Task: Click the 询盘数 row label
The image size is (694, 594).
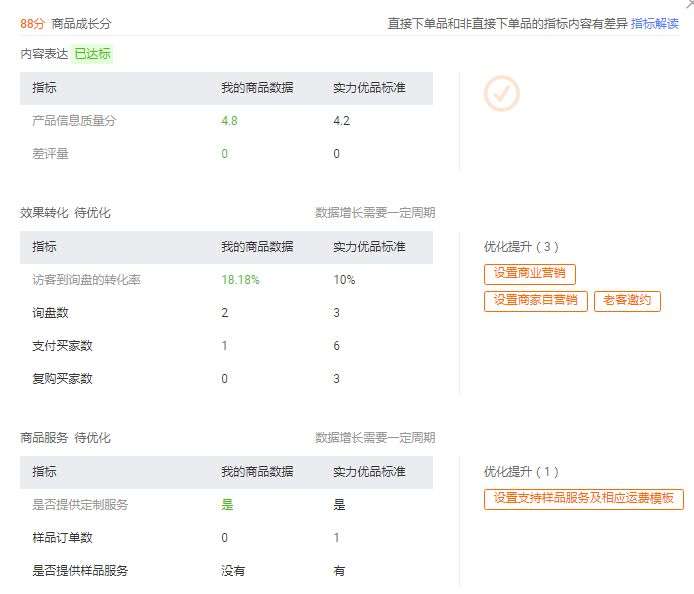Action: tap(50, 313)
